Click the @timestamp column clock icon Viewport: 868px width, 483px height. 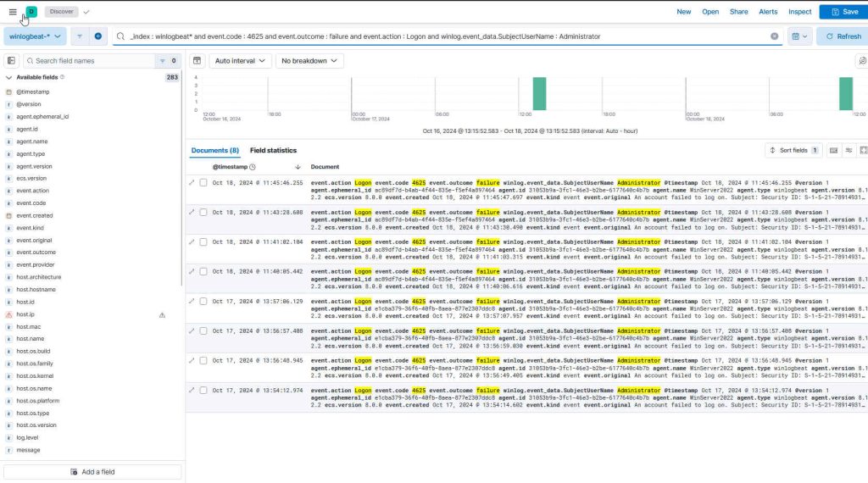253,167
